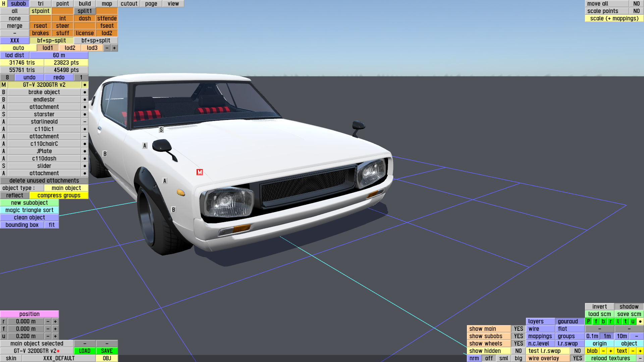Click the green SAVE button
This screenshot has height=362, width=644.
point(107,351)
